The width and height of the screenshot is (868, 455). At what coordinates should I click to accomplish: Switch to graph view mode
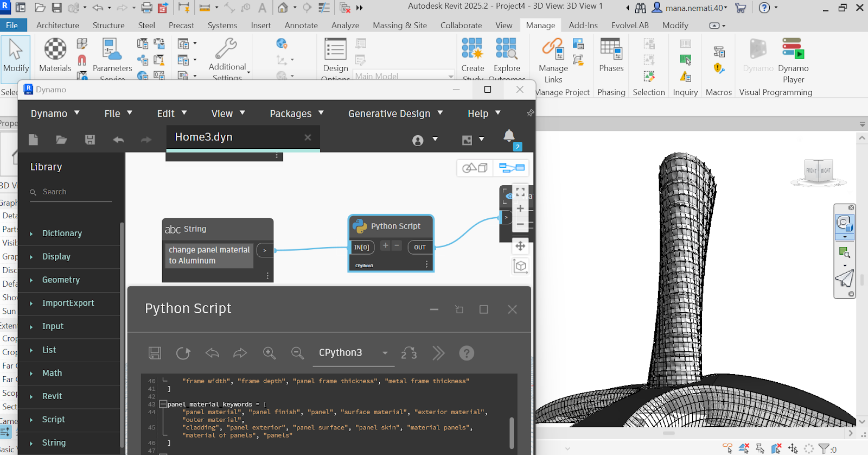tap(512, 168)
